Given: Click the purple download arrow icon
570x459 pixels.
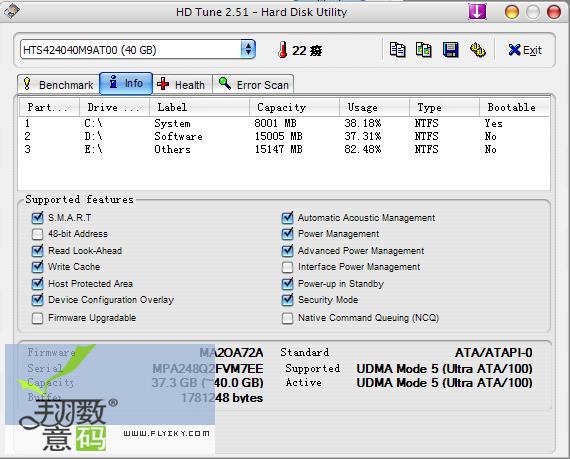Looking at the screenshot, I should [x=477, y=12].
